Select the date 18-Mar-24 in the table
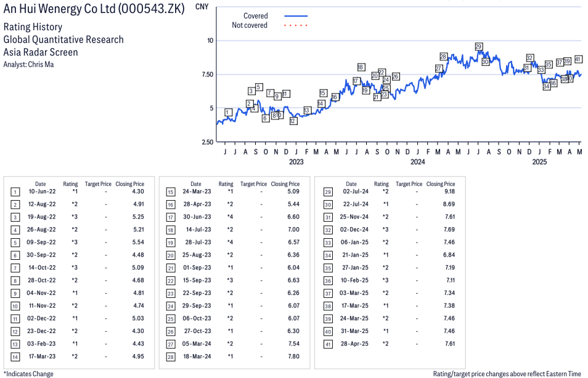The height and width of the screenshot is (378, 588). 197,356
